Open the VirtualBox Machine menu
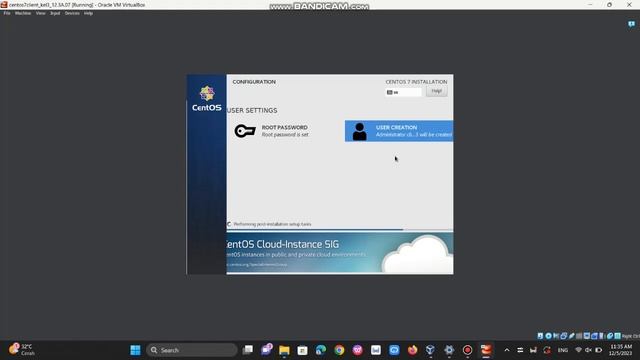The width and height of the screenshot is (640, 360). click(x=23, y=13)
